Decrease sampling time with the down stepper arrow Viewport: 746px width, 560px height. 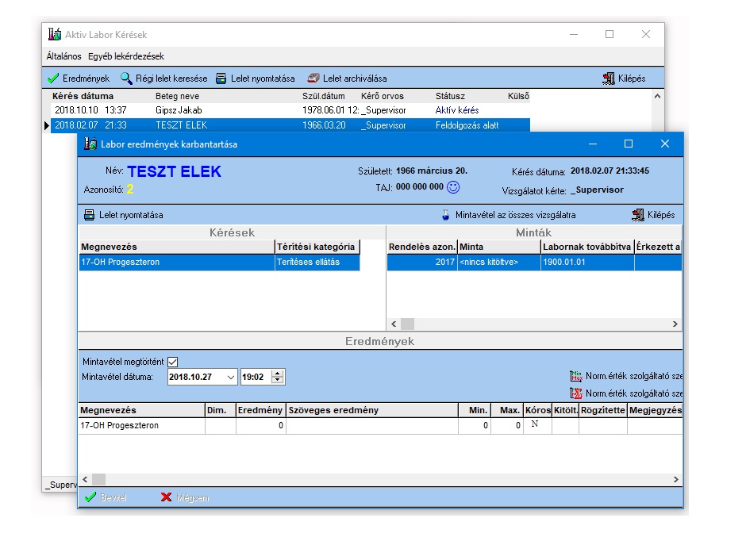(278, 380)
